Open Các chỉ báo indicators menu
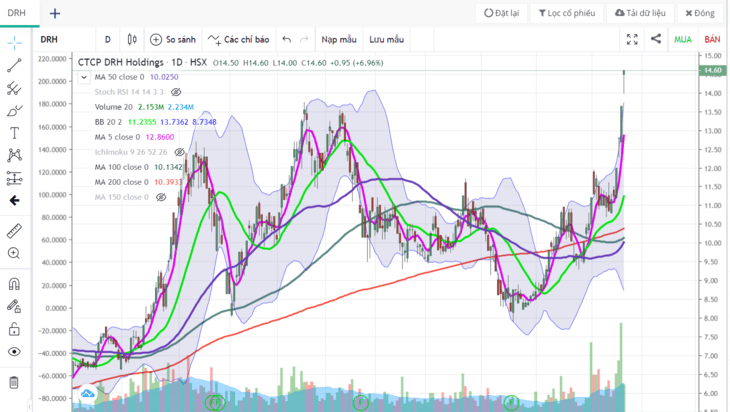This screenshot has width=730, height=412. click(x=238, y=40)
